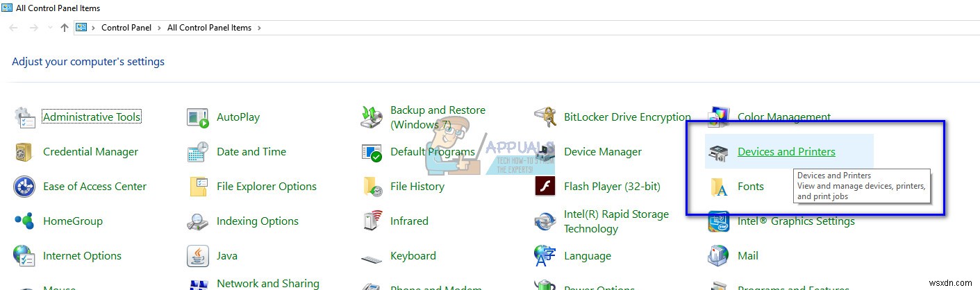Click the BitLocker Drive Encryption icon
Image resolution: width=980 pixels, height=290 pixels.
(545, 117)
